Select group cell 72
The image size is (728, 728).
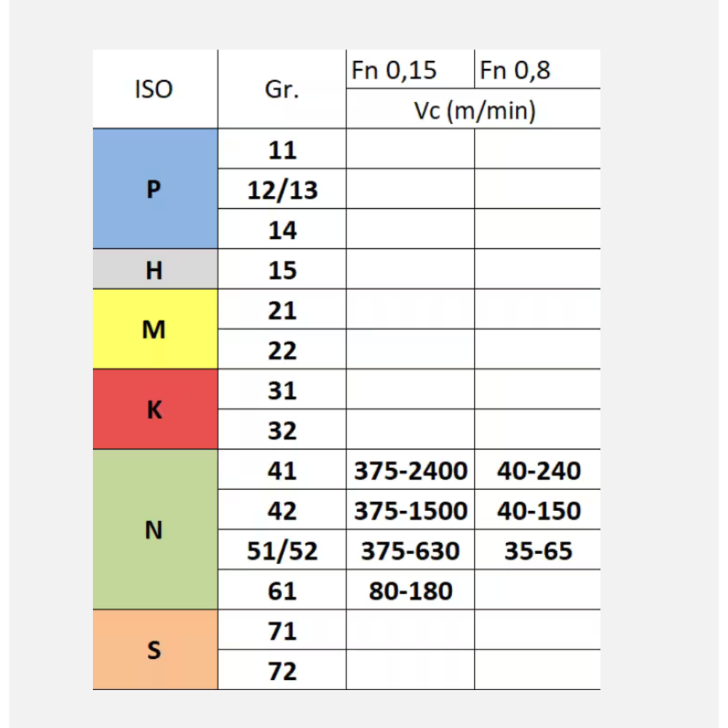[x=282, y=670]
